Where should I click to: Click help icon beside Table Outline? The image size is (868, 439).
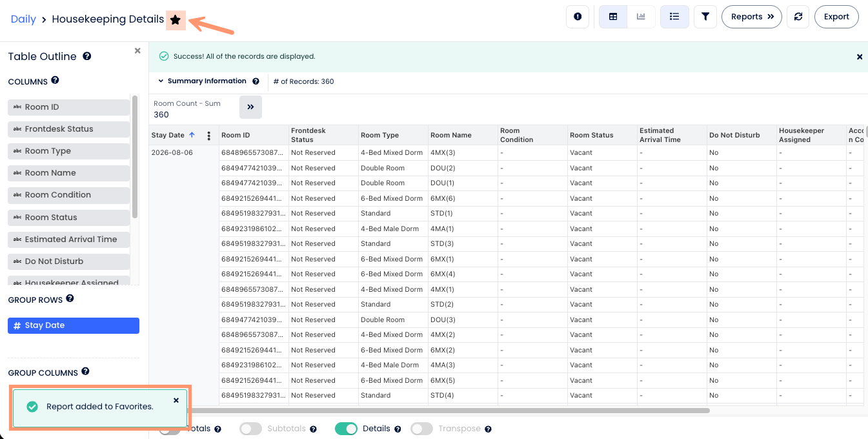pyautogui.click(x=87, y=56)
